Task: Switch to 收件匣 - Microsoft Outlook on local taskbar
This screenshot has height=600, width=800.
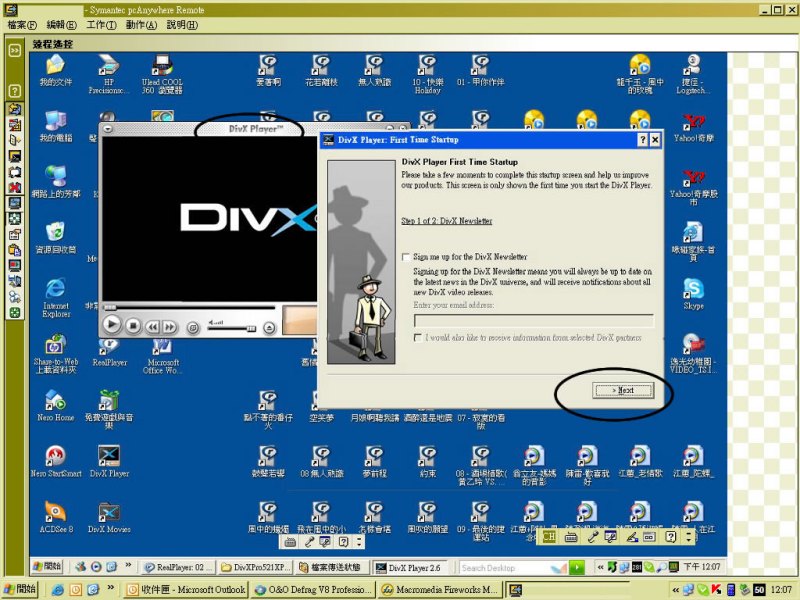Action: 186,590
